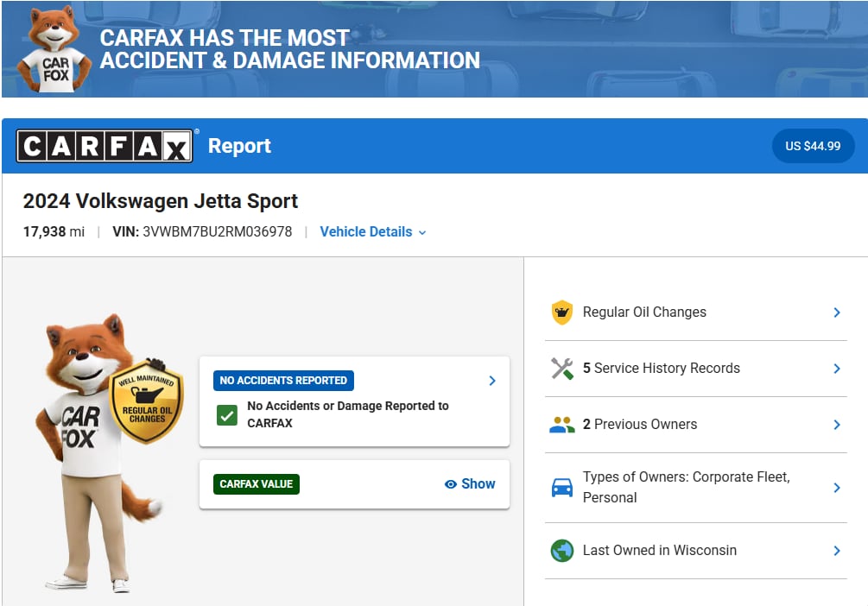Open Last Owned in Wisconsin row
Viewport: 868px width, 606px height.
click(x=696, y=551)
